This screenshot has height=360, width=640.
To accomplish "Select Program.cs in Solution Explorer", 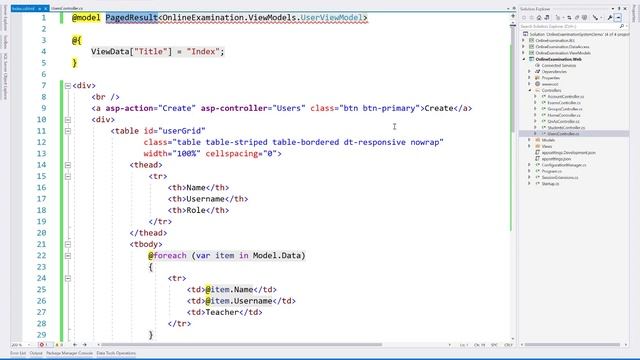I will (x=551, y=171).
